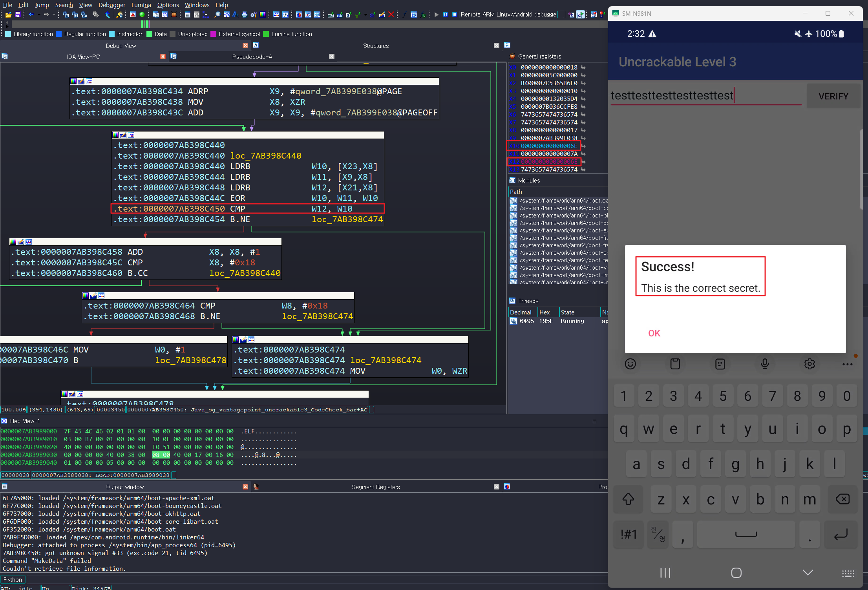The image size is (868, 590).
Task: Click the jump arrow beside register X0 value
Action: pyautogui.click(x=583, y=67)
